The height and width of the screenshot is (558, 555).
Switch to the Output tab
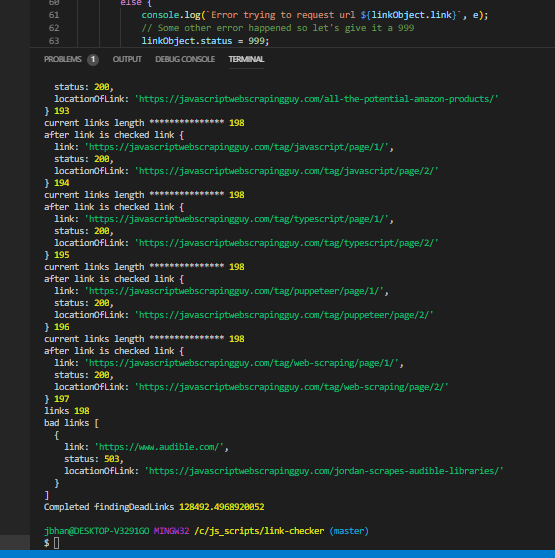(127, 59)
